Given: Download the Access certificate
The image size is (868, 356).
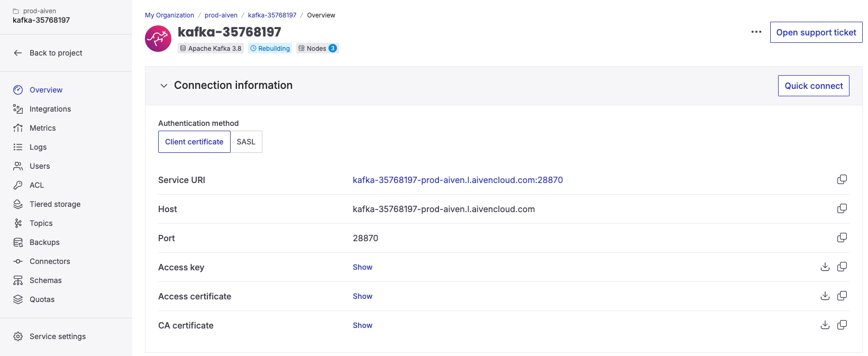Looking at the screenshot, I should pos(825,296).
